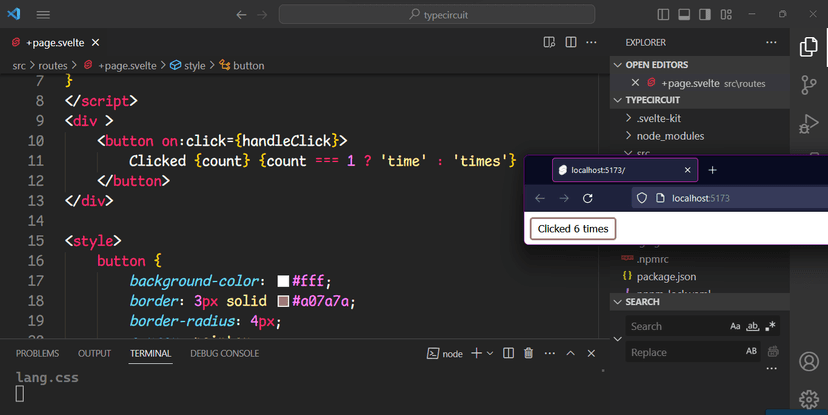Click the #a07a7a border color swatch
This screenshot has width=828, height=415.
283,301
